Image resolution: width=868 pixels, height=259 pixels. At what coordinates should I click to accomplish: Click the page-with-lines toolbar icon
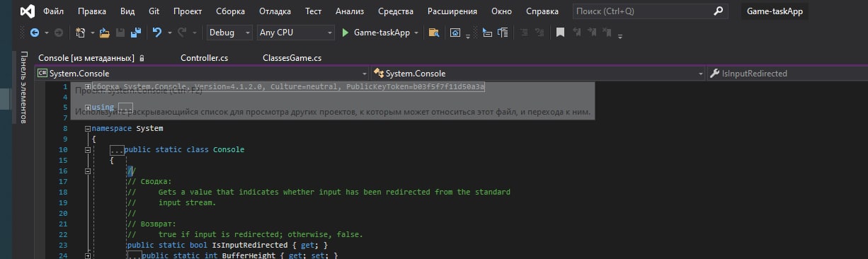point(503,33)
